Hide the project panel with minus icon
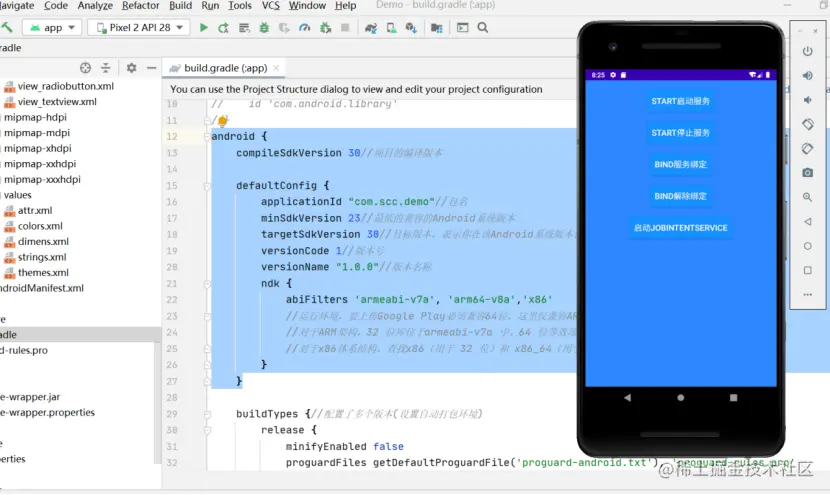The width and height of the screenshot is (830, 495). coord(151,68)
